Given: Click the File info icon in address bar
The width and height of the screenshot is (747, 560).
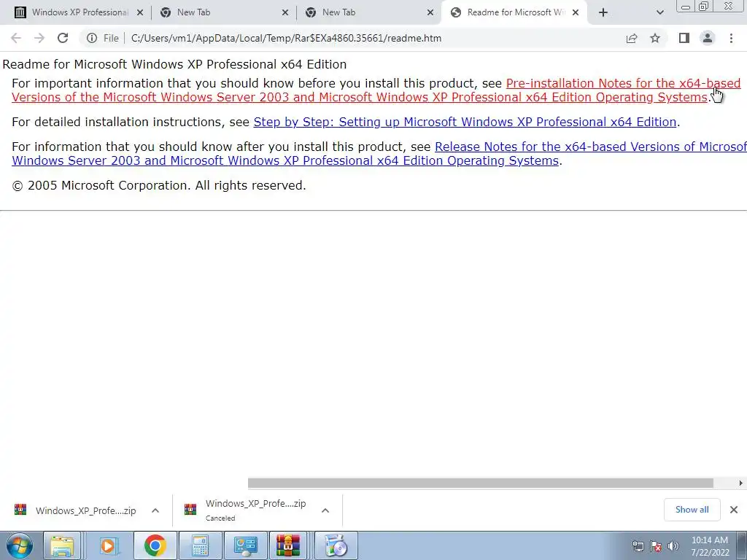Looking at the screenshot, I should (92, 38).
